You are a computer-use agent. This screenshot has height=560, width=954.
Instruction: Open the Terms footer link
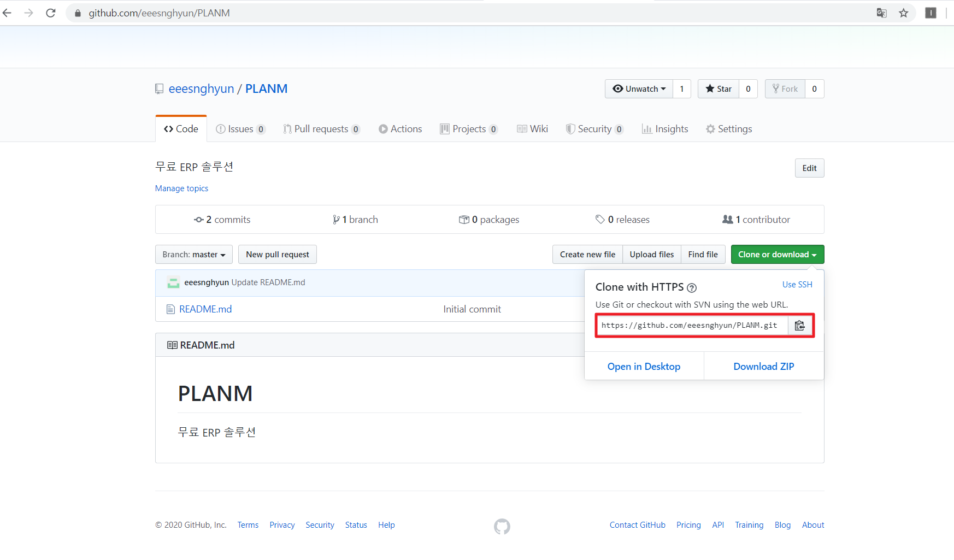pos(248,525)
